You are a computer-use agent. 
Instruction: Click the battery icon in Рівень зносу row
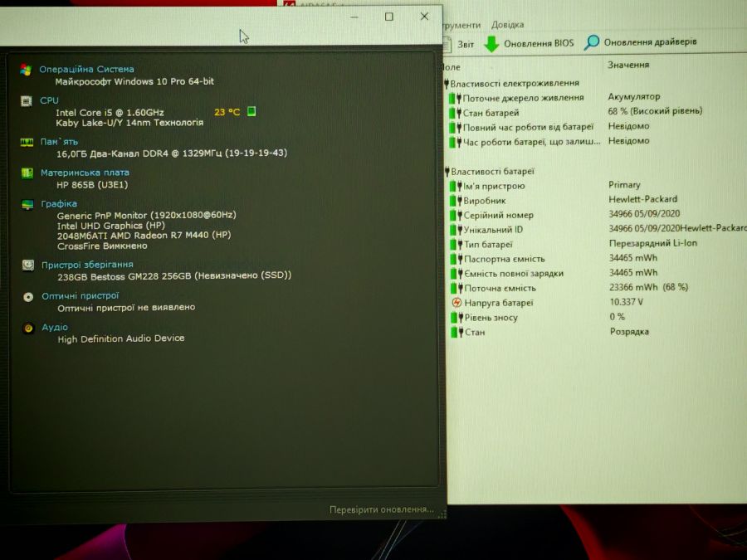click(x=456, y=318)
